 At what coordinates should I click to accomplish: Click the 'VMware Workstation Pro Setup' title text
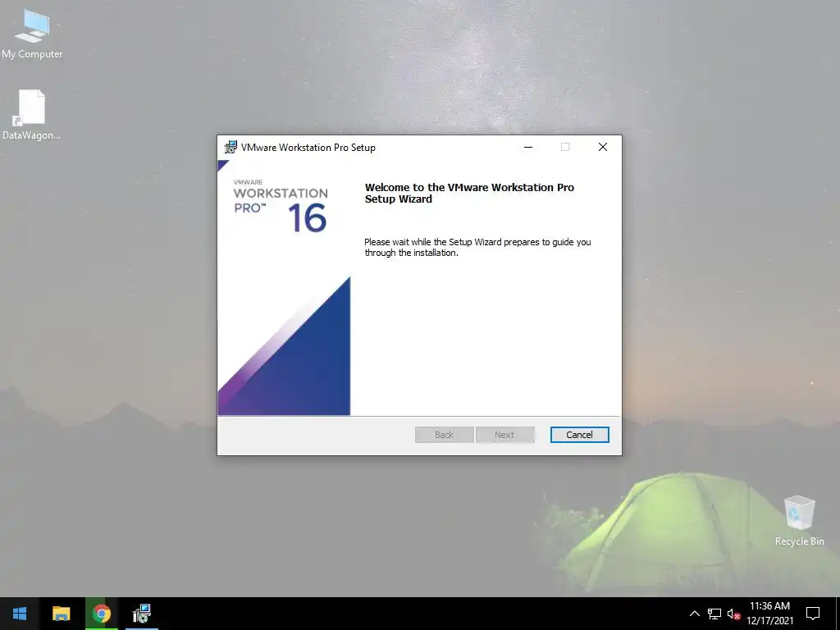308,148
